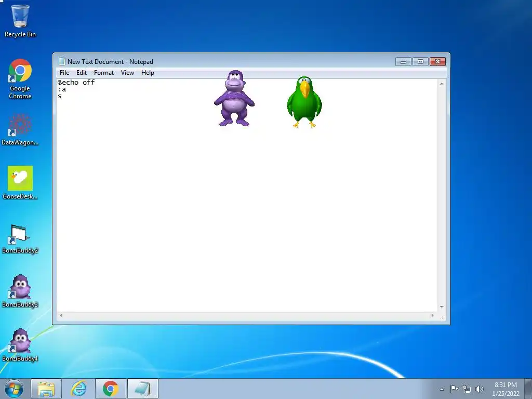Open the Format menu in Notepad
The image size is (532, 399).
[x=104, y=73]
